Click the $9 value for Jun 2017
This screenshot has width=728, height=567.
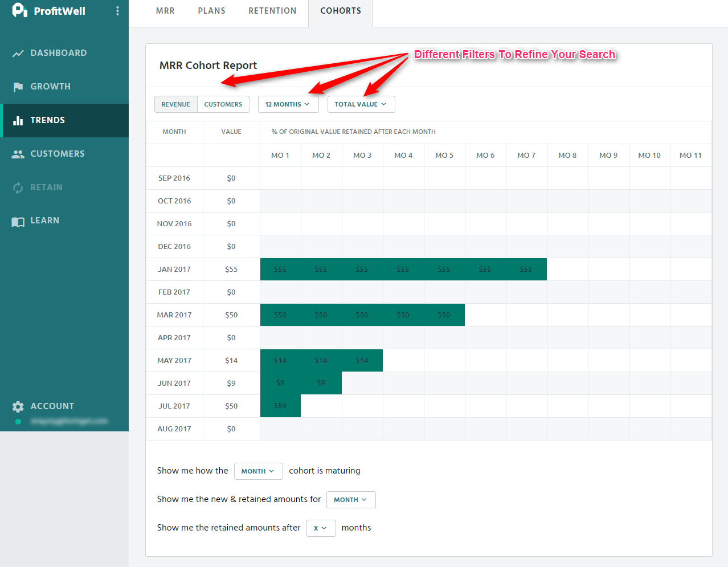click(231, 384)
